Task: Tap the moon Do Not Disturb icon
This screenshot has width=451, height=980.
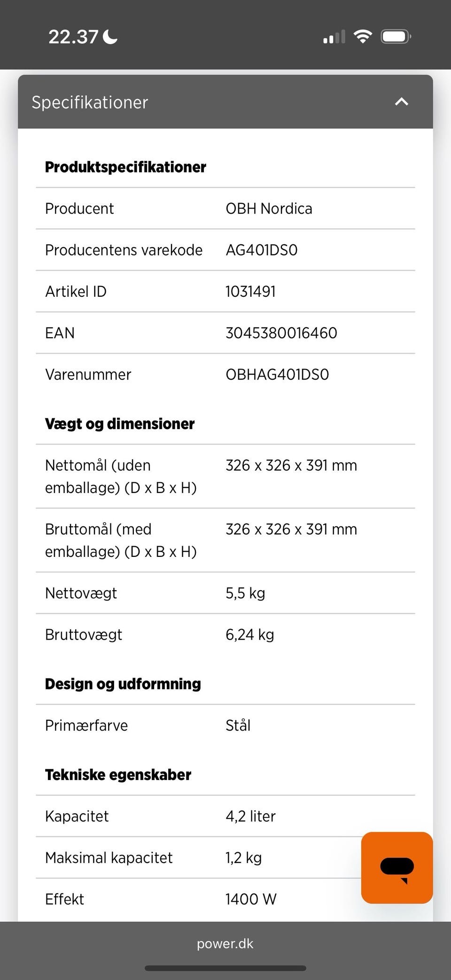Action: 110,37
